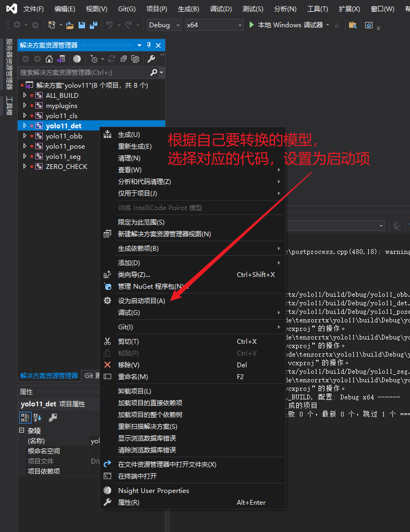Open the Debug configuration dropdown
The image size is (410, 532).
coord(164,25)
